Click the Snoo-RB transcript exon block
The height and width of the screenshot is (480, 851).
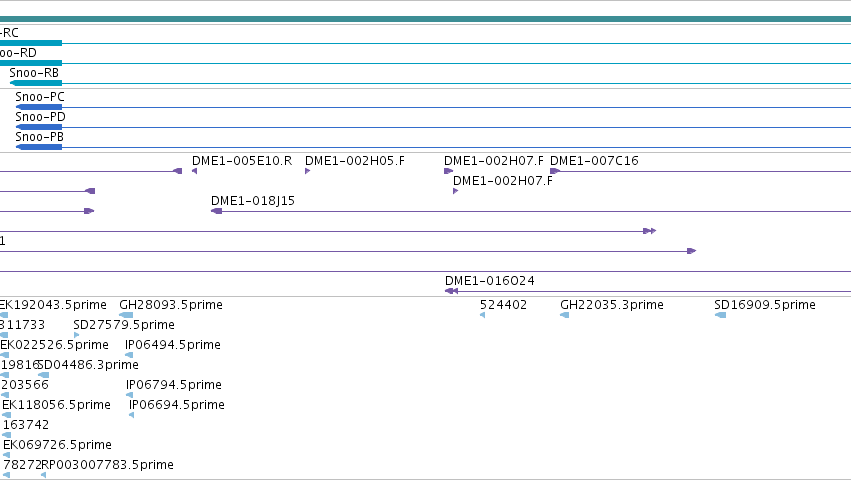36,83
